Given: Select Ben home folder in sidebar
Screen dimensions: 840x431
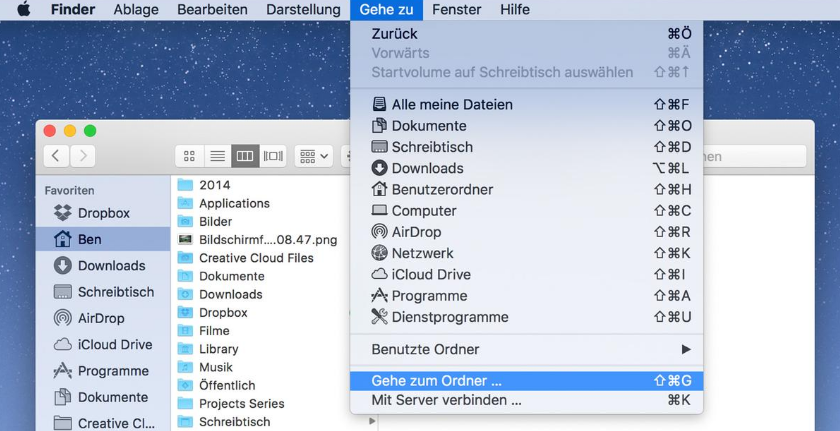Looking at the screenshot, I should pos(103,239).
